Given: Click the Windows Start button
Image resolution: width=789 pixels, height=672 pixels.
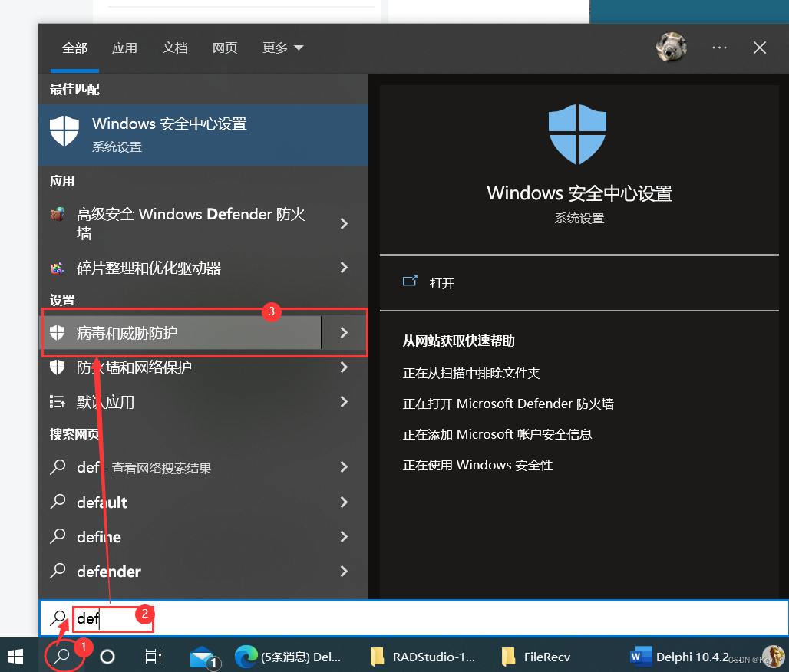Looking at the screenshot, I should [x=15, y=657].
